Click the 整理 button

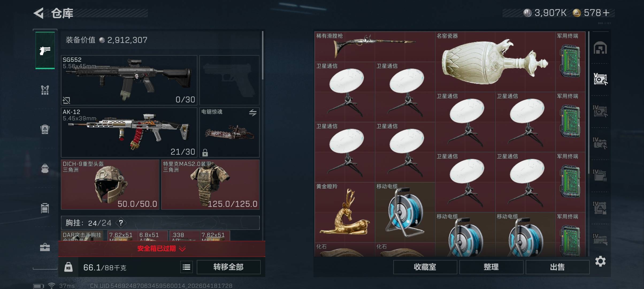point(491,267)
